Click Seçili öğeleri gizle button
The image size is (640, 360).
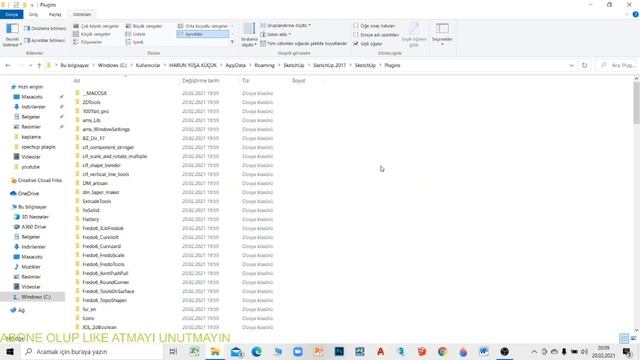[414, 35]
